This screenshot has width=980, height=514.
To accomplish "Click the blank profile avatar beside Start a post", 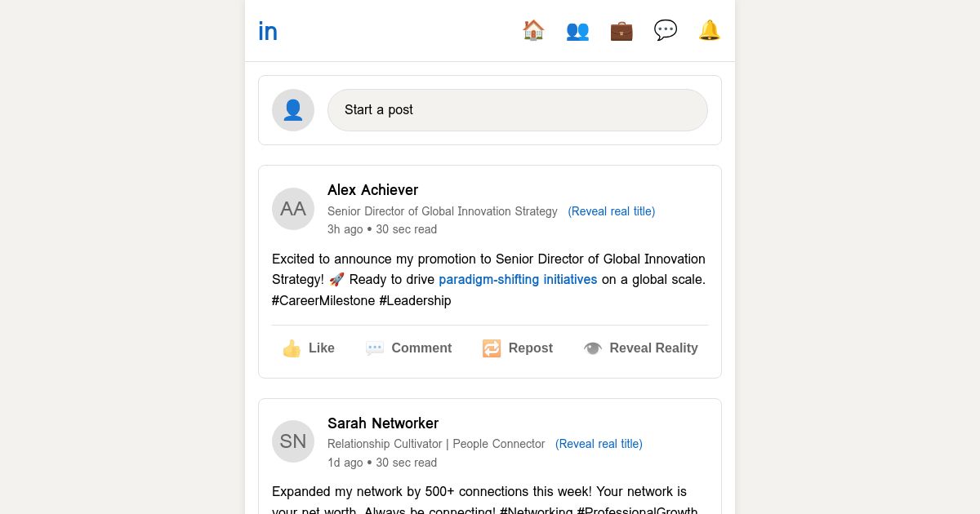I will [x=292, y=109].
